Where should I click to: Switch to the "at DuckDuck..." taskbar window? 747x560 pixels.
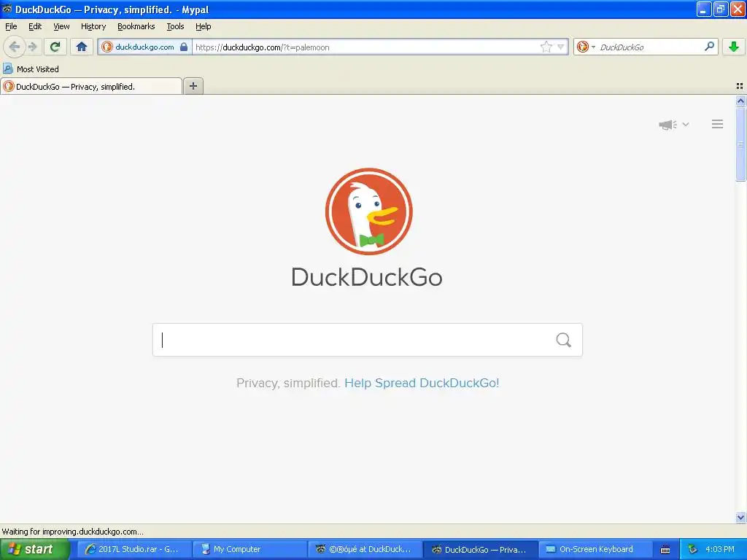364,549
